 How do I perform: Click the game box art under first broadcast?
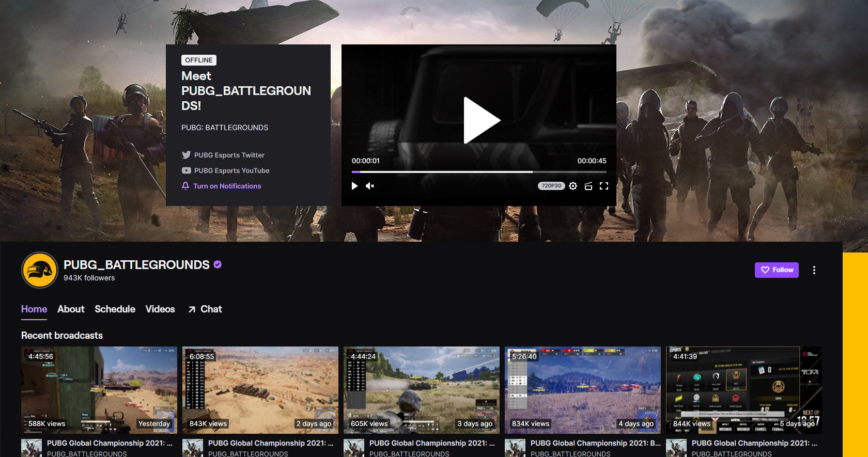32,448
